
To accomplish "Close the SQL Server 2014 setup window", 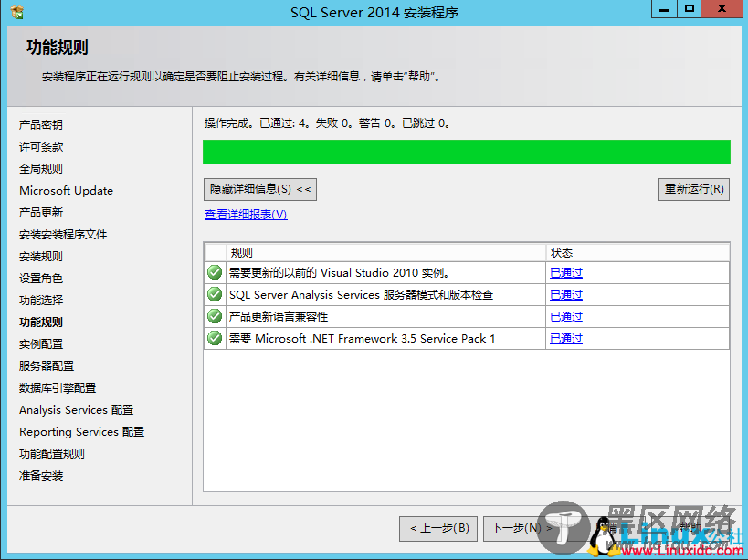I will tap(722, 9).
